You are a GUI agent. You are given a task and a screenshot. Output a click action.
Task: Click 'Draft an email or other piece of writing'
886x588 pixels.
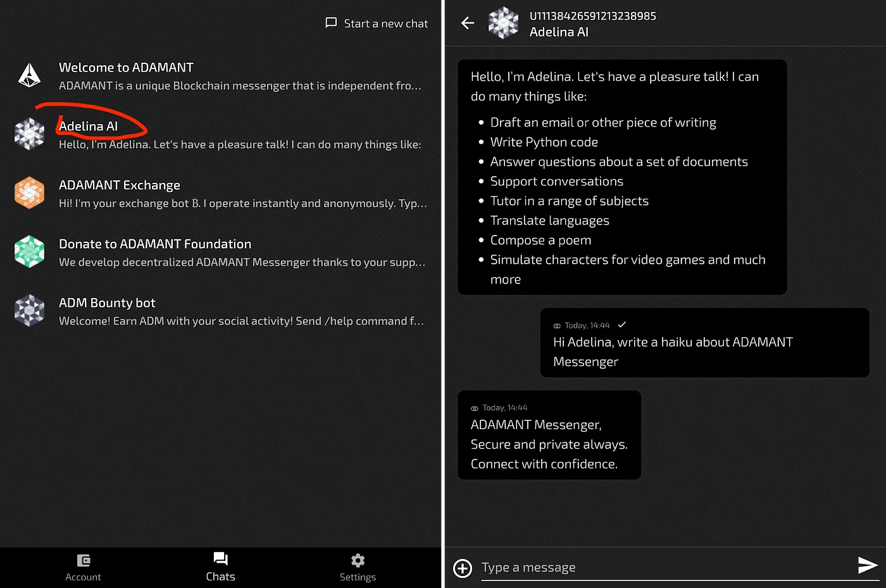tap(604, 122)
